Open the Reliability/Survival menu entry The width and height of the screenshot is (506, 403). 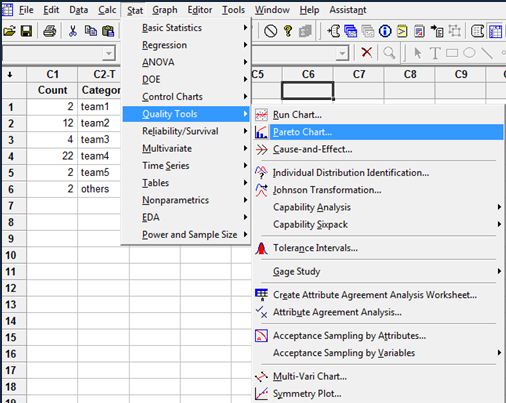(x=186, y=131)
